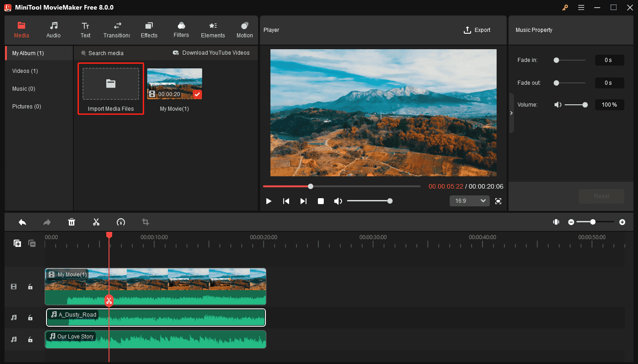Click the Reset button
This screenshot has width=638, height=364.
(x=602, y=196)
